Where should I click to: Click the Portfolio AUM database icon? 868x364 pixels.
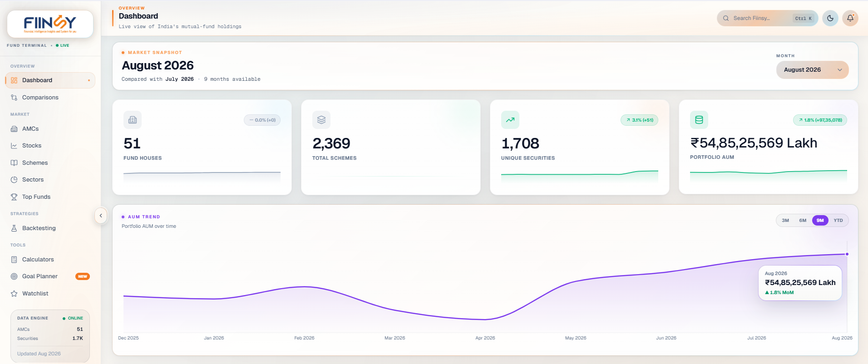[699, 120]
